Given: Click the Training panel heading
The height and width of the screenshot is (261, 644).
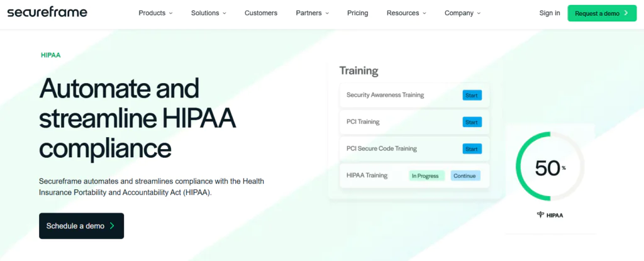Looking at the screenshot, I should [358, 70].
